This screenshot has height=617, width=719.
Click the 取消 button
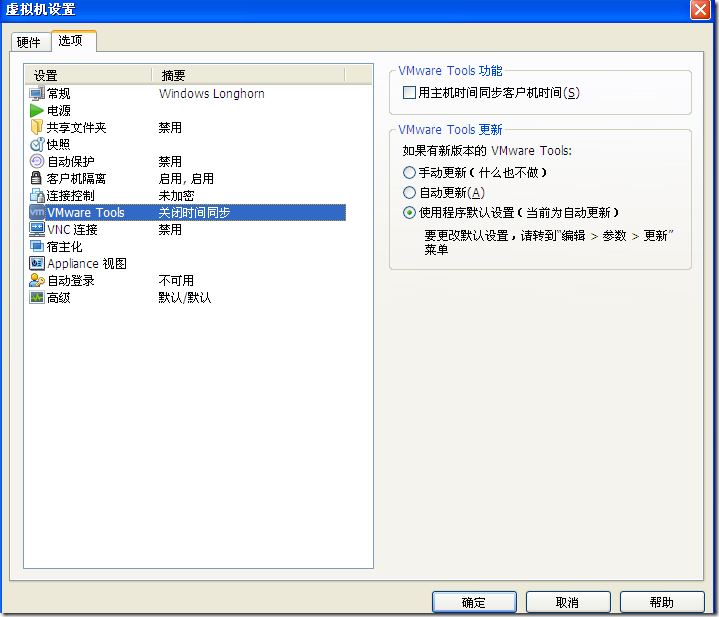[x=568, y=602]
